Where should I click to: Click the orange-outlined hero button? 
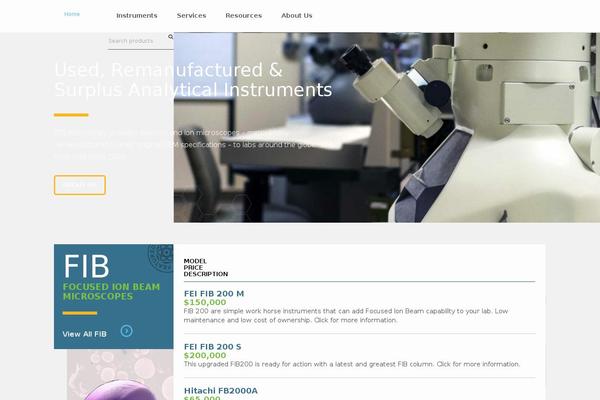point(80,185)
